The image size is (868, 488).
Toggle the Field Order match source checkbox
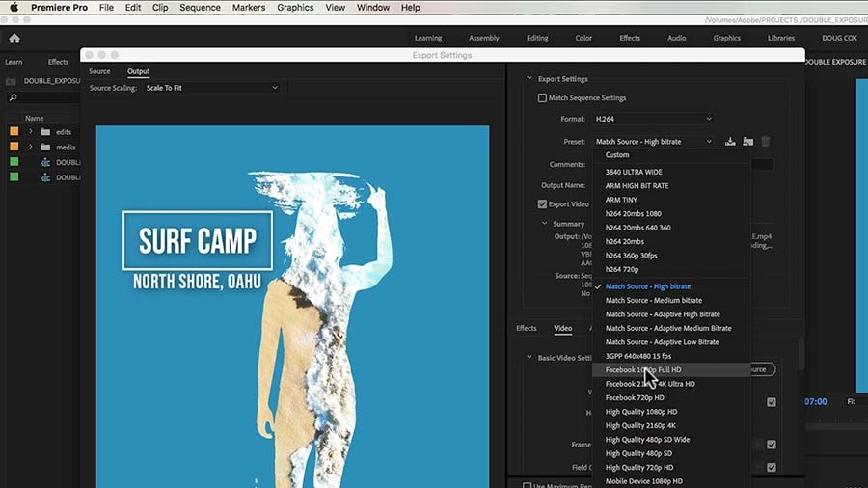pos(772,468)
